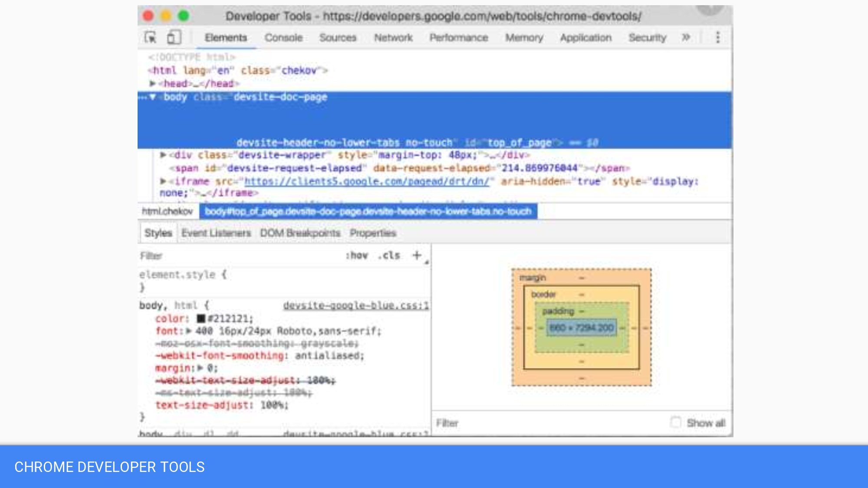
Task: Open the devsite-google-blue.css:1 source link
Action: click(356, 305)
